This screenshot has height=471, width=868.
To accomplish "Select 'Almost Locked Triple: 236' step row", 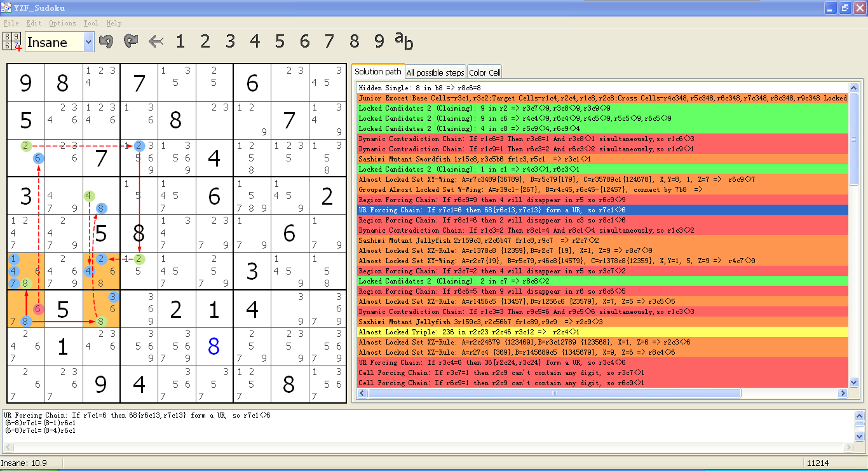I will (602, 332).
